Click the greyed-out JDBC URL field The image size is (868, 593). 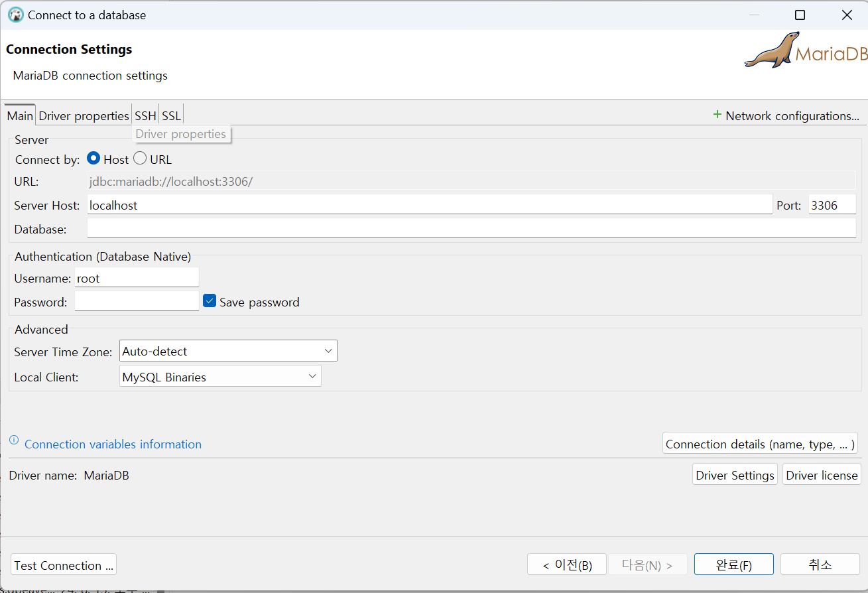[471, 181]
